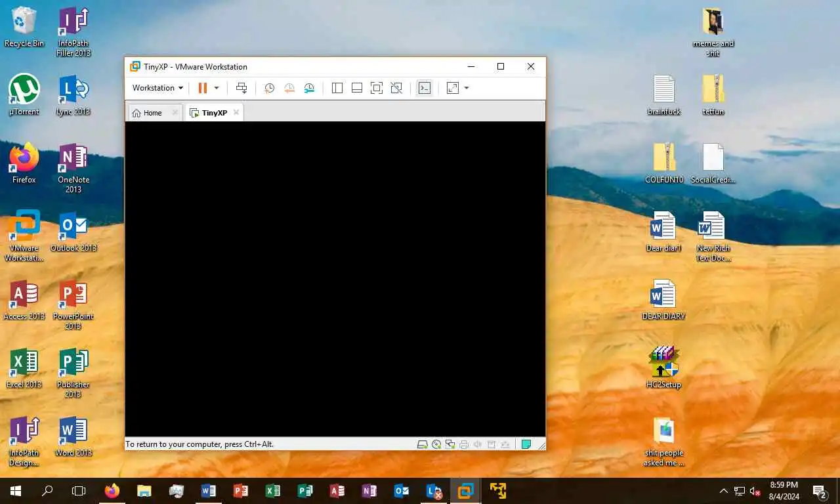Toggle the thumbnail bar at the bottom
The width and height of the screenshot is (840, 504).
[x=357, y=88]
